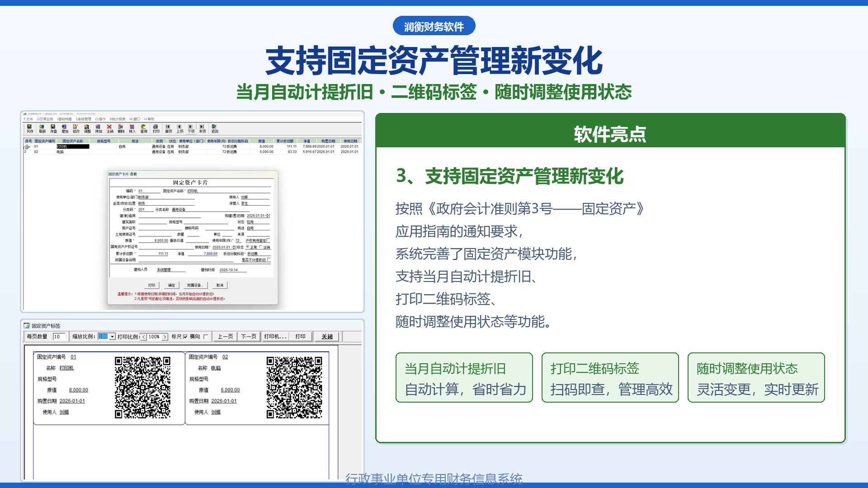This screenshot has width=868, height=488.
Task: Increase 打印比例 with right arrow
Action: [165, 337]
